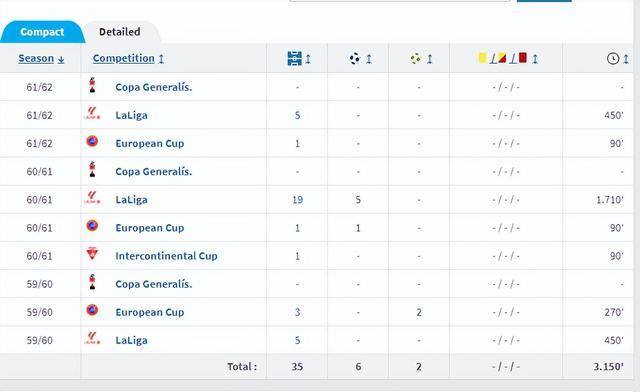Click the goals soccer ball column icon
Image resolution: width=640 pixels, height=392 pixels.
(355, 58)
